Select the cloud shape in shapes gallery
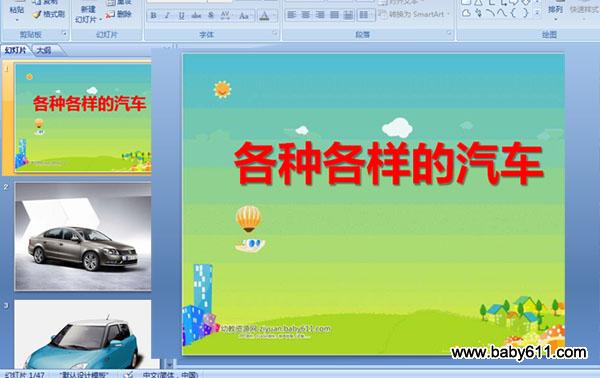 pyautogui.click(x=466, y=13)
